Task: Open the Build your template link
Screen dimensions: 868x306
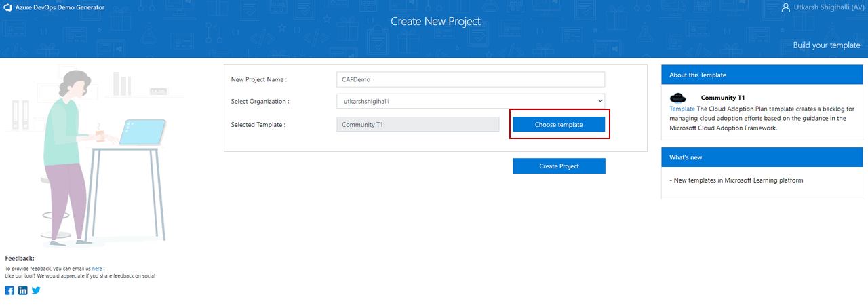Action: point(827,45)
